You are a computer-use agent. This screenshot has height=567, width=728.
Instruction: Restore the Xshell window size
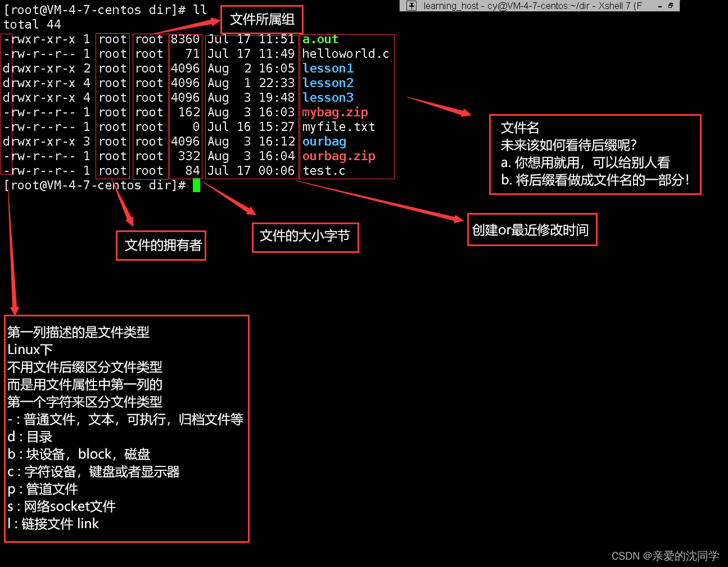point(671,6)
